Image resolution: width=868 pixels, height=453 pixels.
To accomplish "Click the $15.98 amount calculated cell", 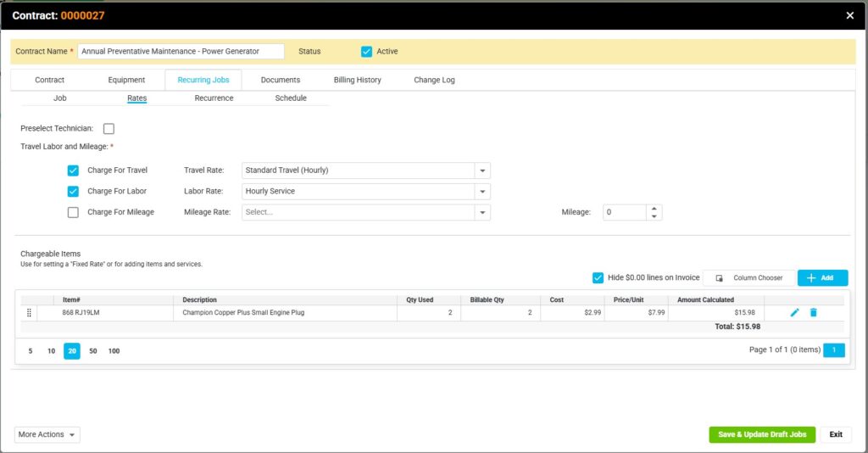I will click(x=716, y=313).
